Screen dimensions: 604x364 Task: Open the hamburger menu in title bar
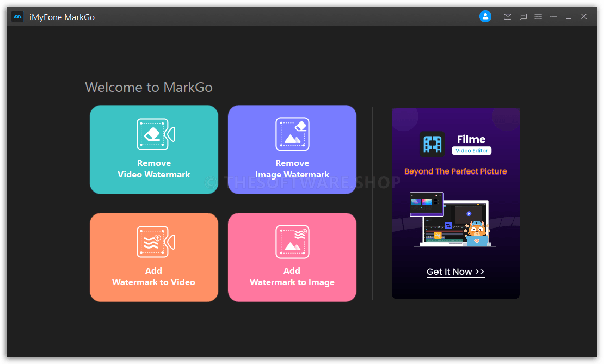[x=538, y=16]
